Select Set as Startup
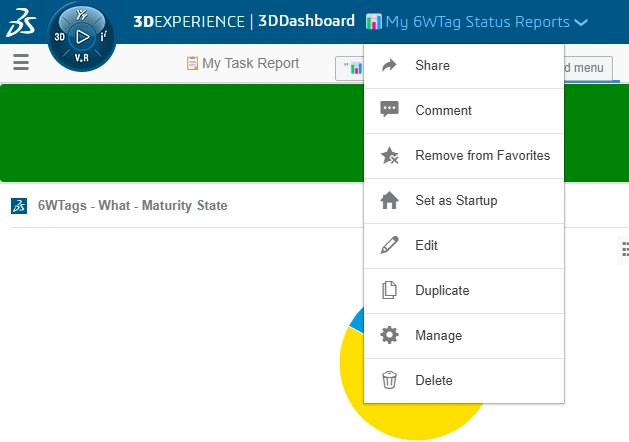The image size is (629, 442). pyautogui.click(x=464, y=200)
